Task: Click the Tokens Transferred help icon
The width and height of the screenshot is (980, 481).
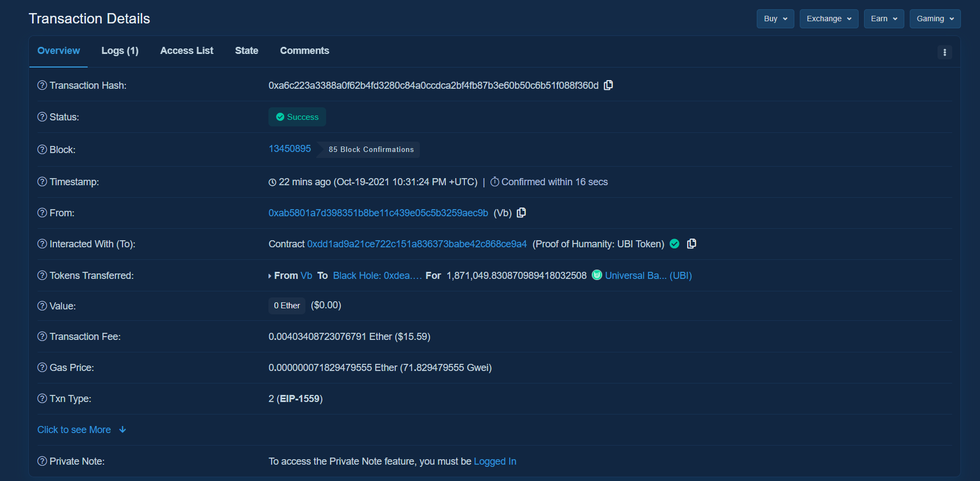Action: pos(42,275)
